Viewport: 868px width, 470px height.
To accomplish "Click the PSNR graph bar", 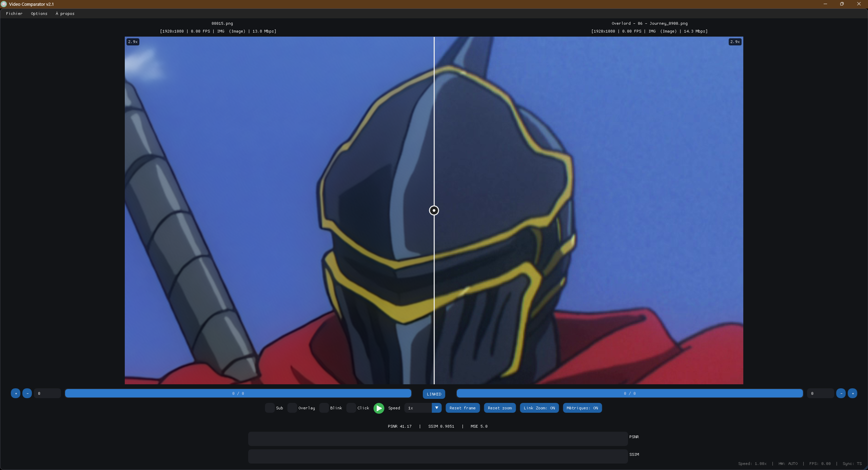I will pyautogui.click(x=438, y=439).
